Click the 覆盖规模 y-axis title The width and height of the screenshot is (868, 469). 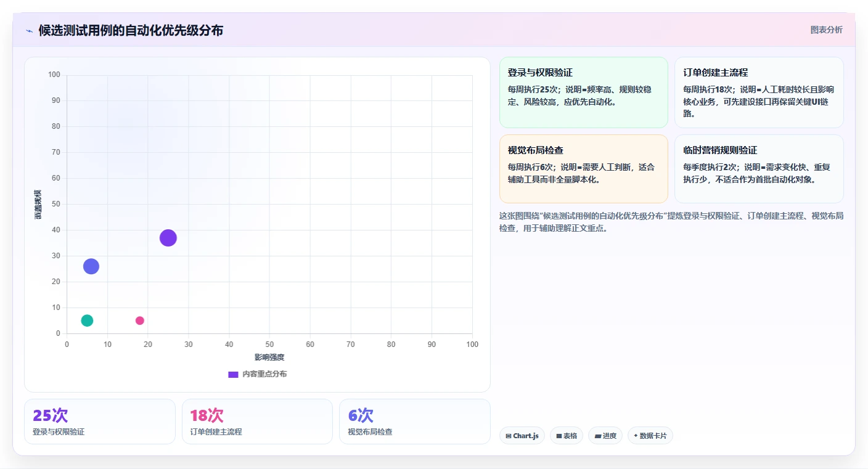tap(38, 204)
